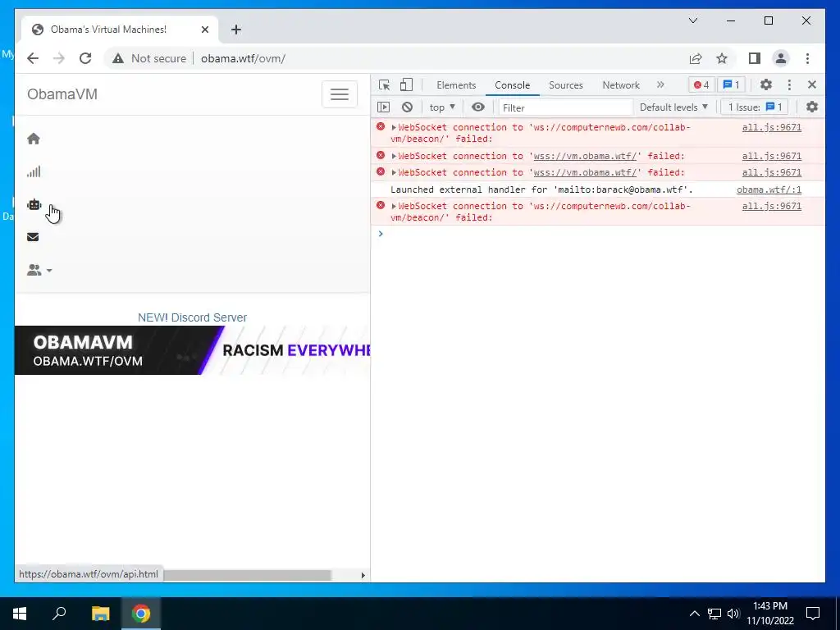Open the tab search dropdown
Image resolution: width=840 pixels, height=630 pixels.
click(692, 21)
